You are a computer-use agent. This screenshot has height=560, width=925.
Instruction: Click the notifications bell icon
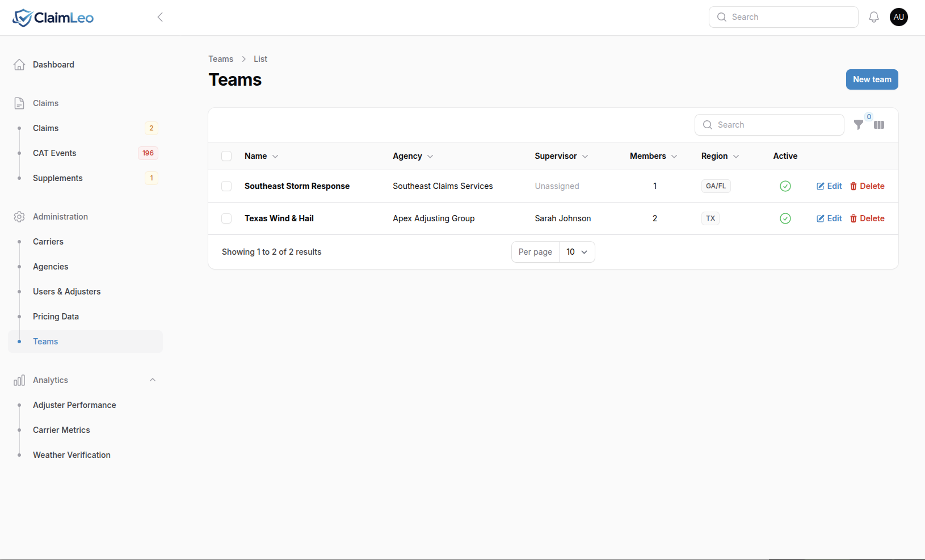pyautogui.click(x=874, y=17)
